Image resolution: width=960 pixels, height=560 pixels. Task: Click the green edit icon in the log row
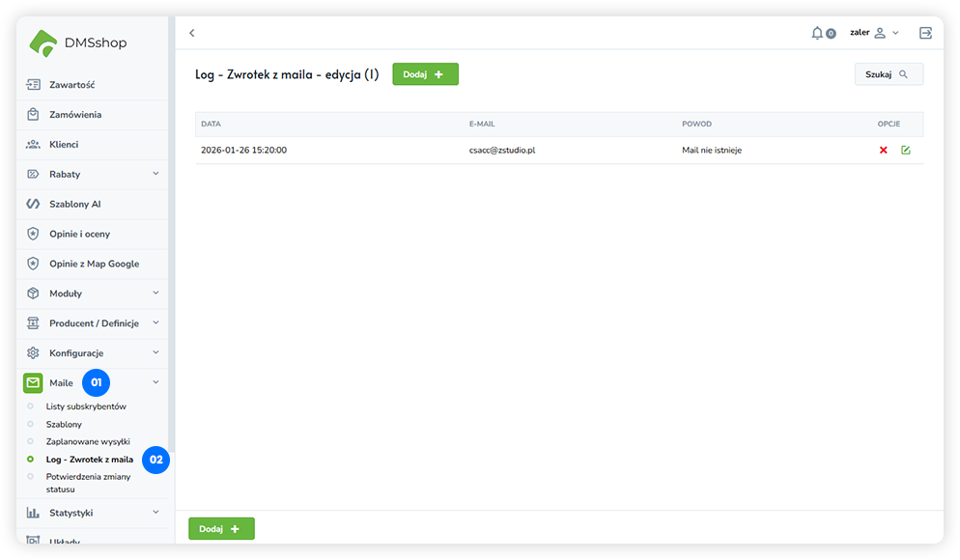pos(906,151)
